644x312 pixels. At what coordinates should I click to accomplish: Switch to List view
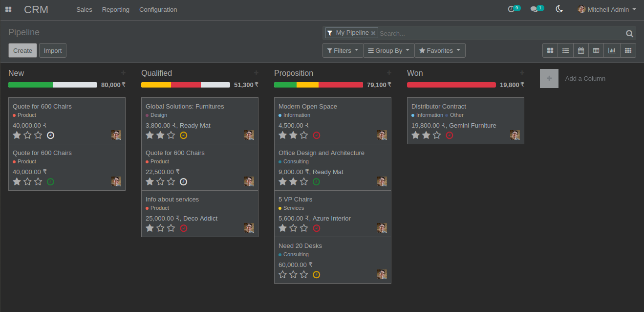point(565,50)
